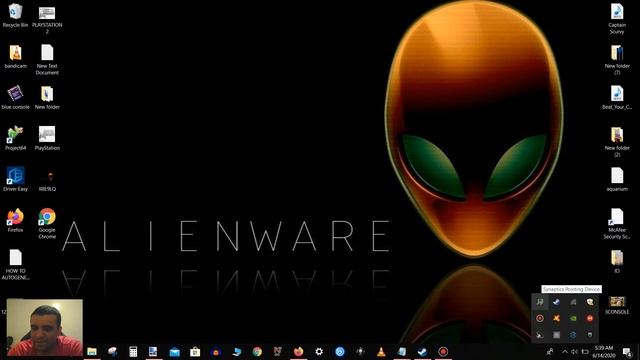Image resolution: width=640 pixels, height=360 pixels.
Task: Click the battery icon in system tray
Action: click(x=585, y=351)
